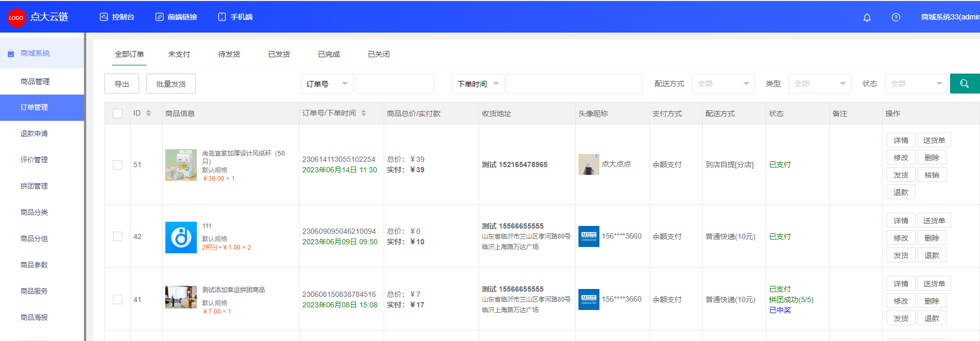
Task: Check the box for order 42
Action: [x=118, y=236]
